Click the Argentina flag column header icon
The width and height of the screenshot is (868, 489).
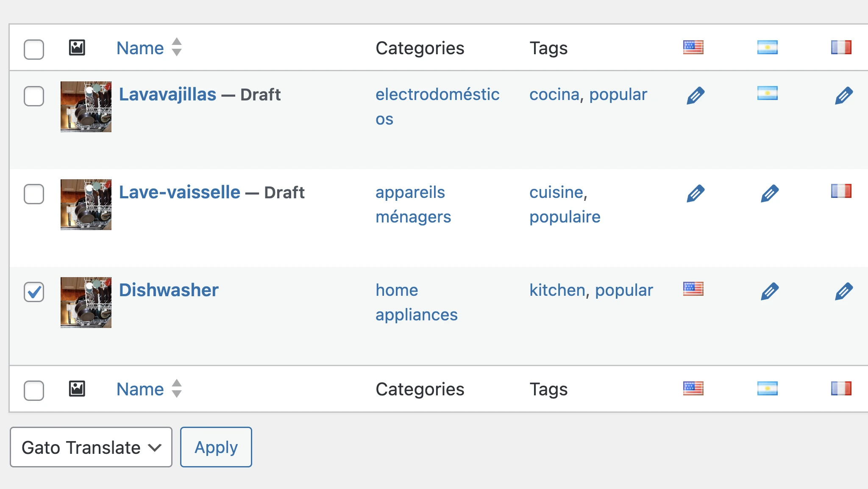(768, 48)
